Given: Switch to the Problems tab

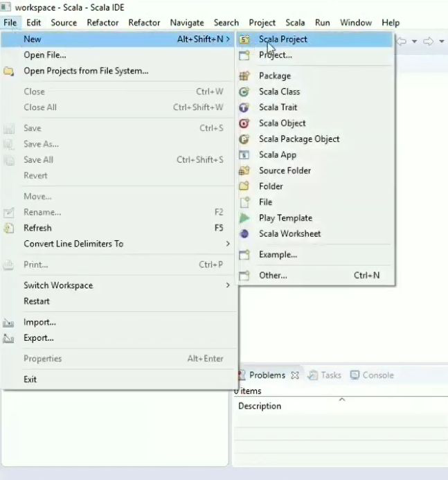Looking at the screenshot, I should tap(267, 375).
